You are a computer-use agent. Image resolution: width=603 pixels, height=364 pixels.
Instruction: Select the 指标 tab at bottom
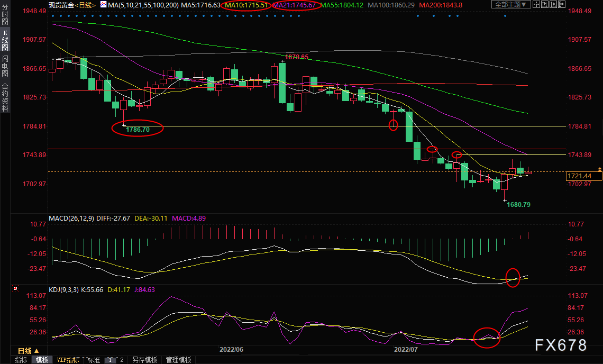(x=21, y=360)
